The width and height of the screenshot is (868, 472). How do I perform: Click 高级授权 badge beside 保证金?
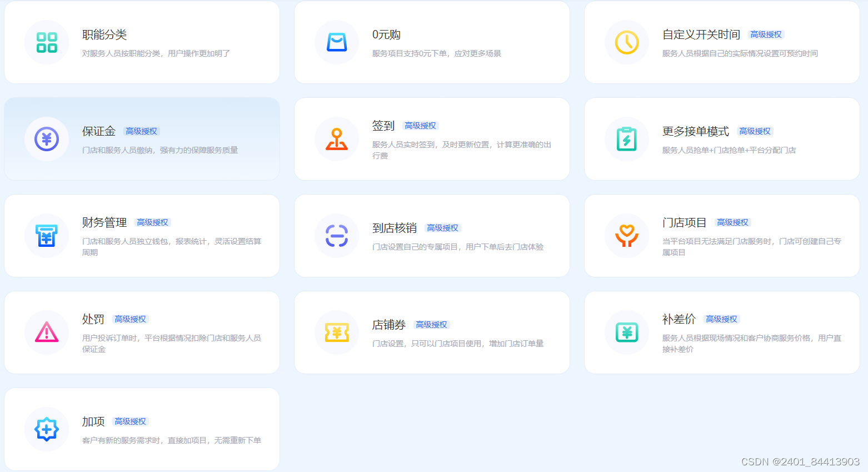(141, 131)
